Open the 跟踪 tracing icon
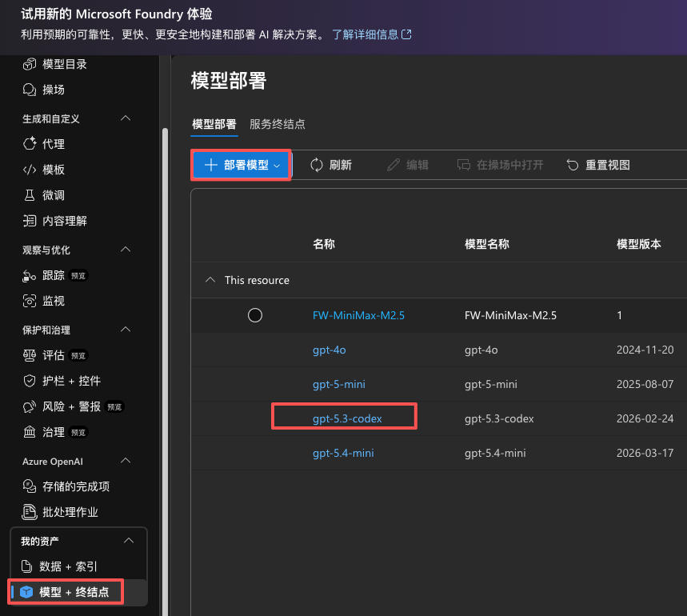Image resolution: width=687 pixels, height=616 pixels. tap(30, 275)
